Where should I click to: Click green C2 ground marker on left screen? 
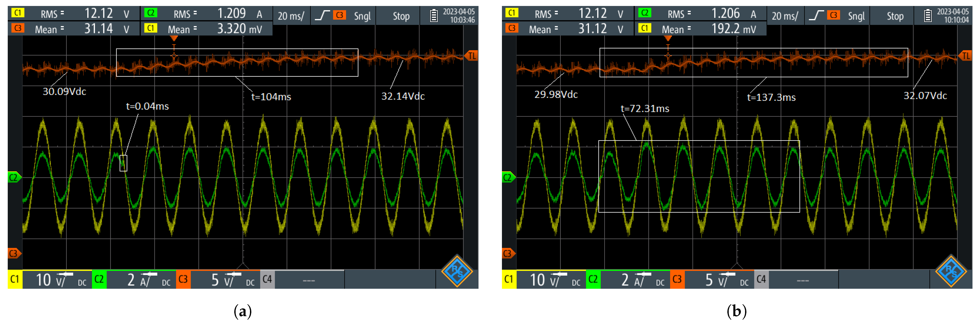[x=14, y=177]
